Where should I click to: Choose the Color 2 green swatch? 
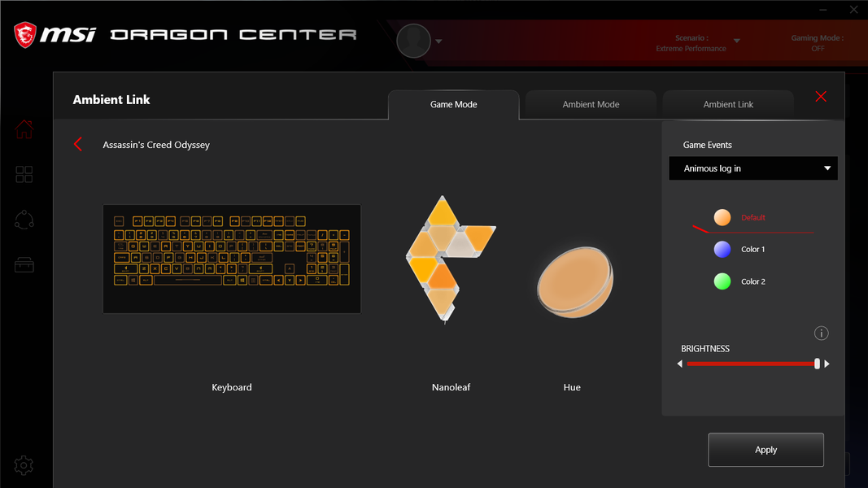[722, 281]
